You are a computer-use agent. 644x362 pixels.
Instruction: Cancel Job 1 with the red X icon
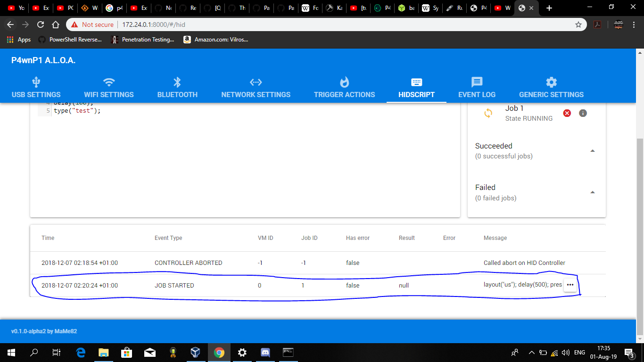567,113
